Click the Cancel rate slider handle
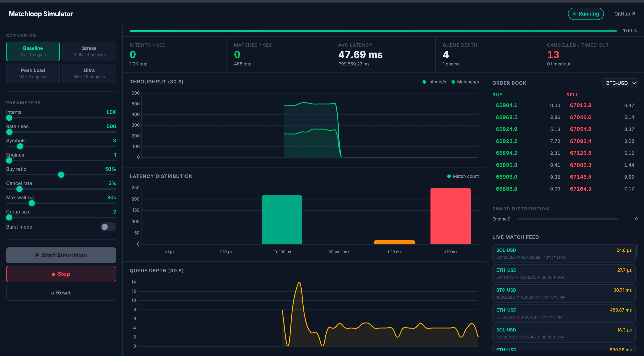This screenshot has height=356, width=644. pyautogui.click(x=19, y=189)
